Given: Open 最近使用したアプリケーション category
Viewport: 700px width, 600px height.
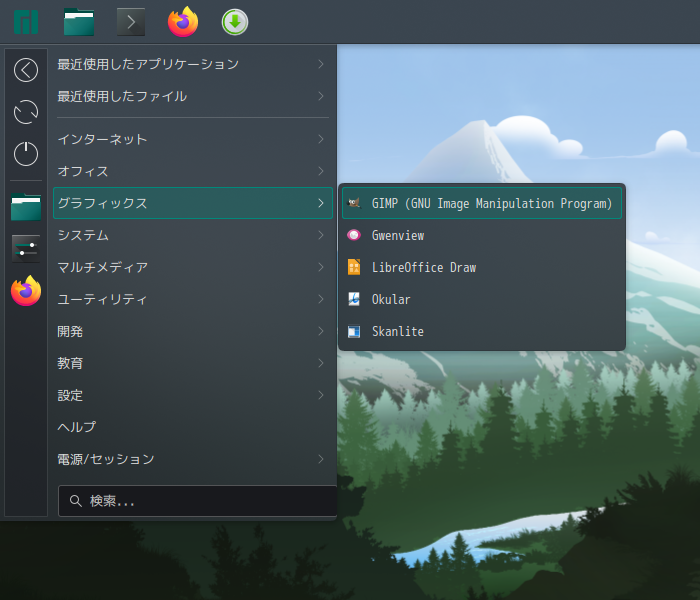Looking at the screenshot, I should pos(193,64).
